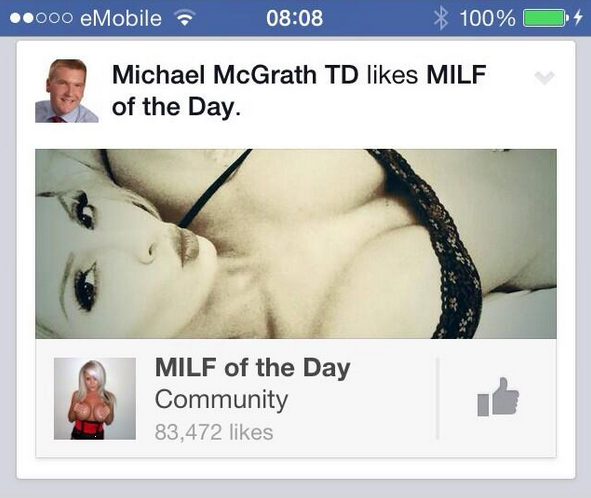Screen dimensions: 591x498
Task: Tap the signal strength dots
Action: (41, 18)
